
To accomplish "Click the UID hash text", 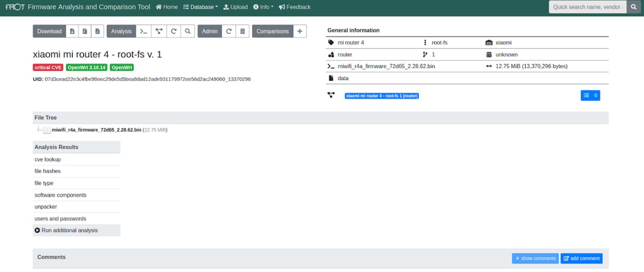I will [x=148, y=79].
